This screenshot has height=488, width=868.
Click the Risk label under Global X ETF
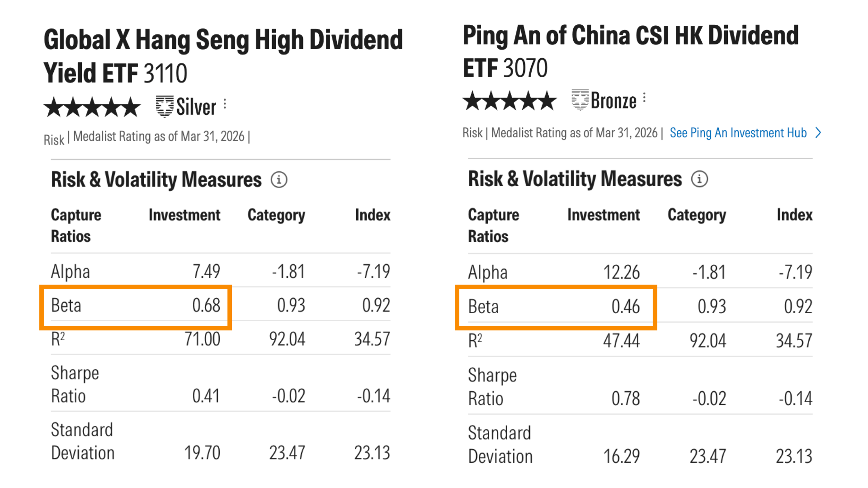tap(54, 140)
